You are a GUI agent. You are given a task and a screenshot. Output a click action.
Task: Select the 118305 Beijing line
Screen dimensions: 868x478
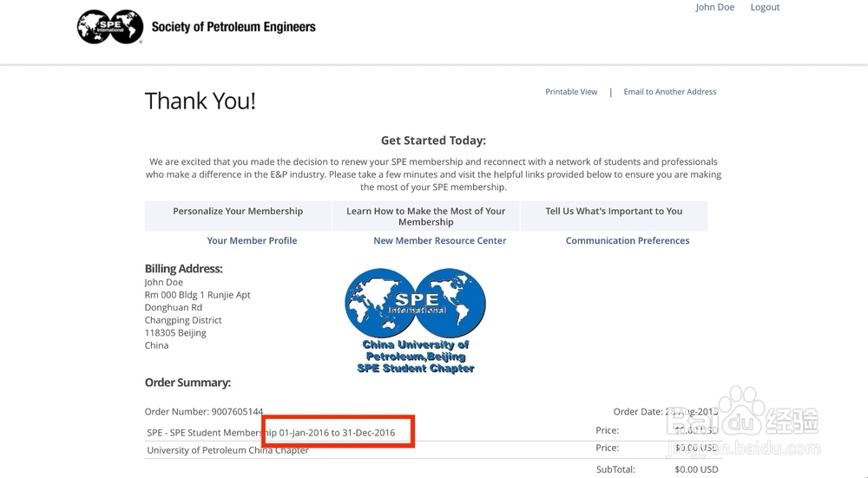coord(175,333)
